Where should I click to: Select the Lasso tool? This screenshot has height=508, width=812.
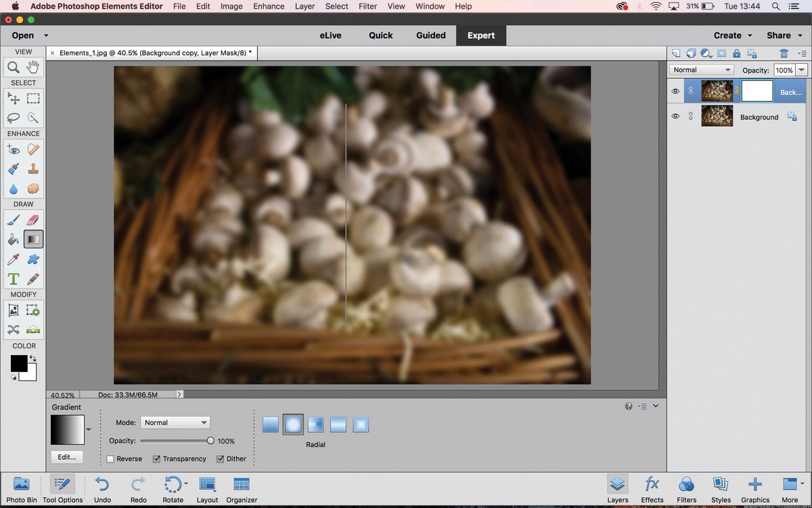(x=14, y=117)
